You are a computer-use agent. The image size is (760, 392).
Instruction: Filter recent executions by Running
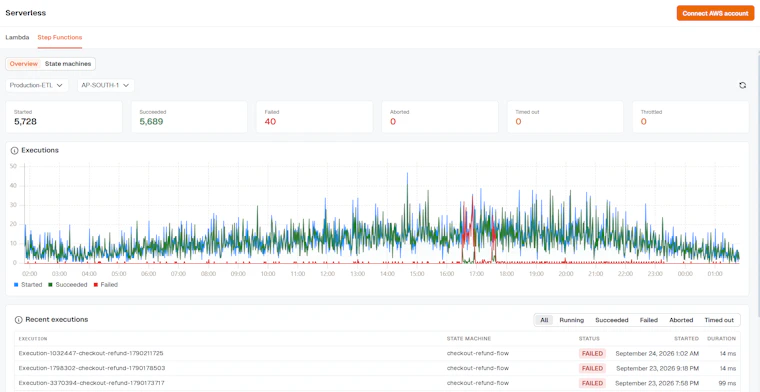pos(571,320)
